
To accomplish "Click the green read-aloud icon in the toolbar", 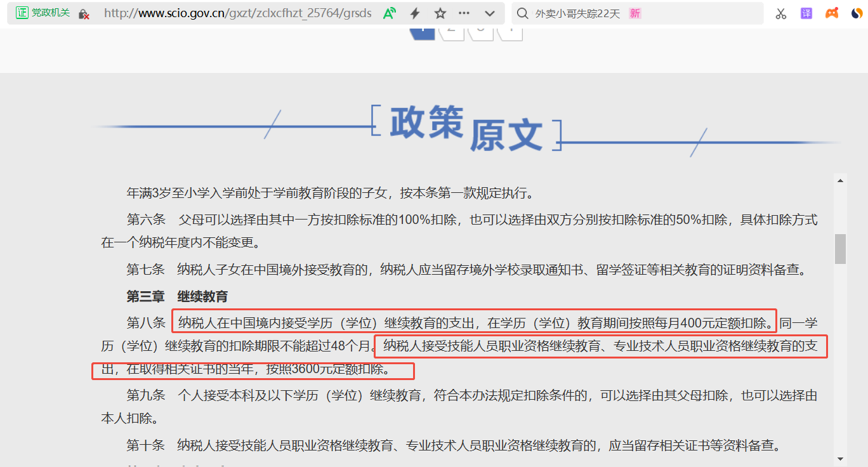I will click(x=388, y=13).
